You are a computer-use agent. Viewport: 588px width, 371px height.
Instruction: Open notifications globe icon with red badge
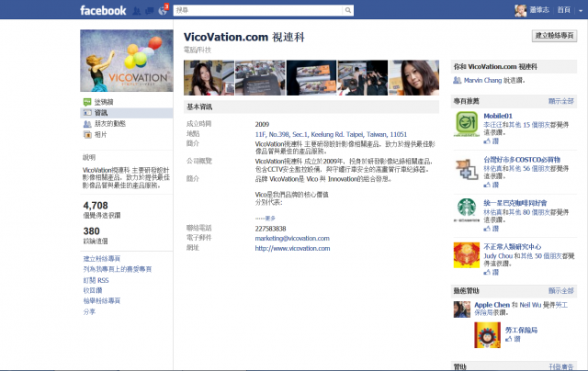[x=163, y=10]
